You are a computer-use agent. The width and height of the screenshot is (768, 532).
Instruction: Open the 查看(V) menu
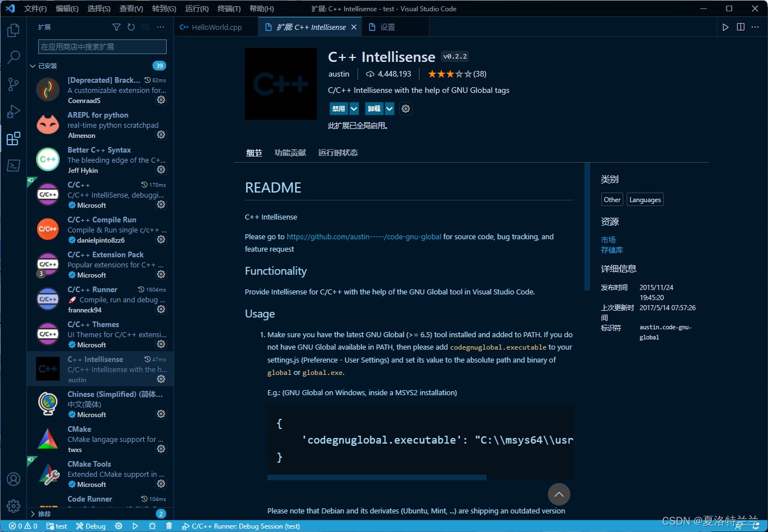click(x=131, y=8)
